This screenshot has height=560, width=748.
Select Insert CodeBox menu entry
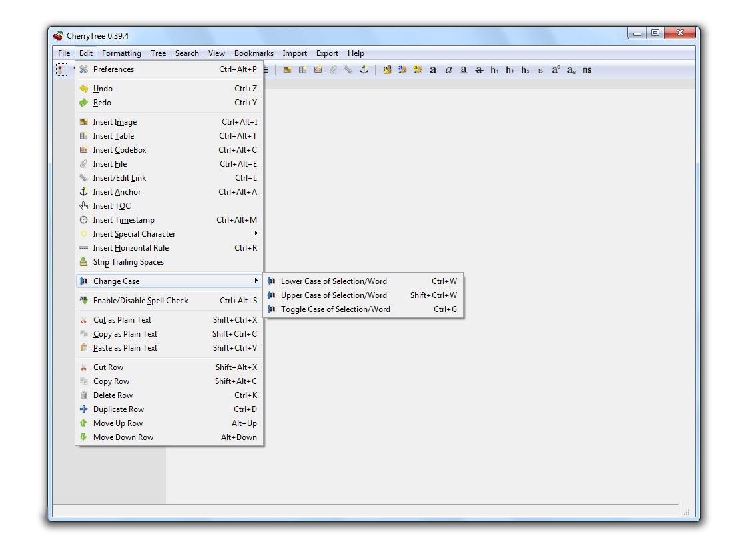(169, 149)
